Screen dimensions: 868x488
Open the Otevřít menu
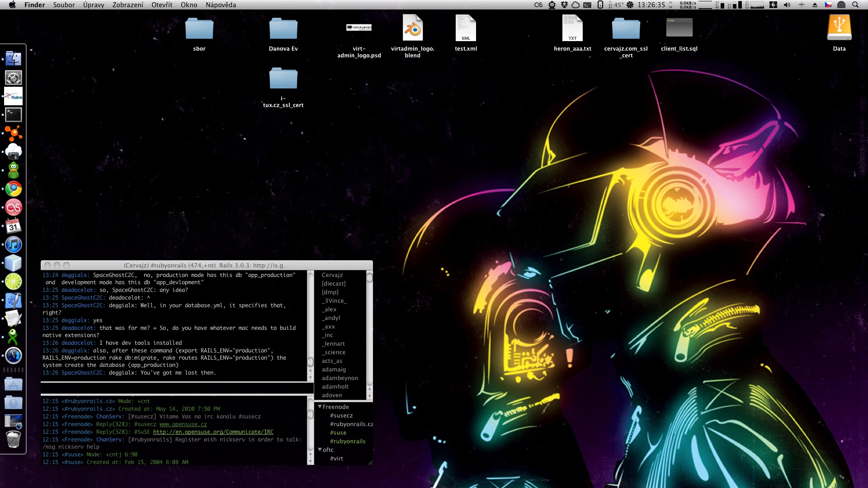coord(162,5)
